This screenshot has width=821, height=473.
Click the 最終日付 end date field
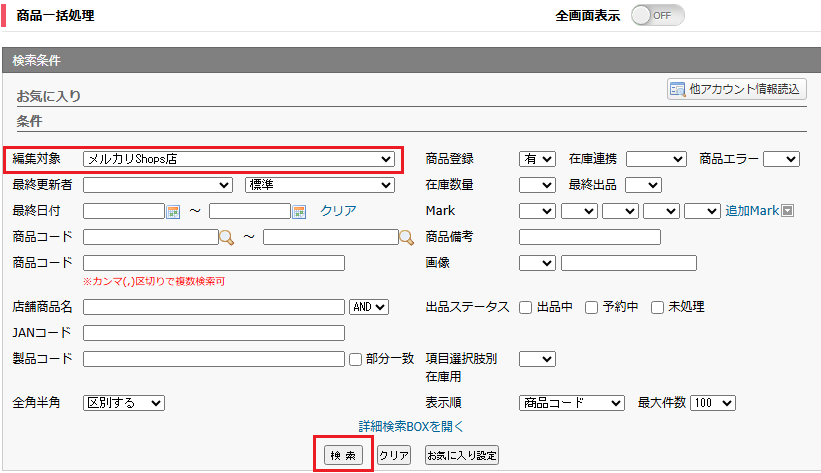click(249, 211)
